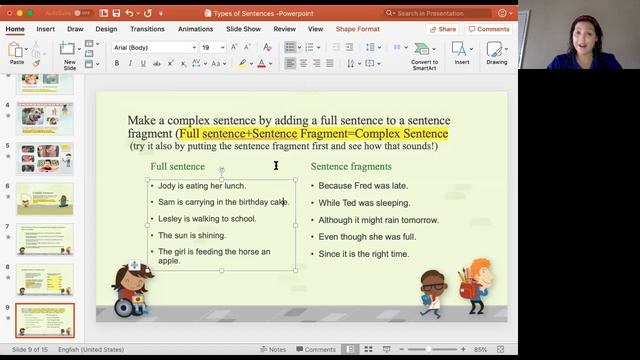
Task: Toggle Italic formatting
Action: 130,63
